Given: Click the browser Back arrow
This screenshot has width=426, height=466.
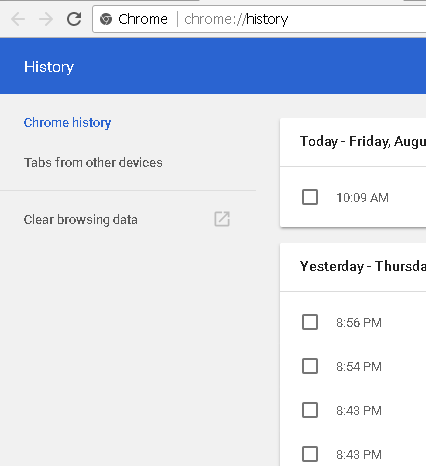Looking at the screenshot, I should pos(18,19).
